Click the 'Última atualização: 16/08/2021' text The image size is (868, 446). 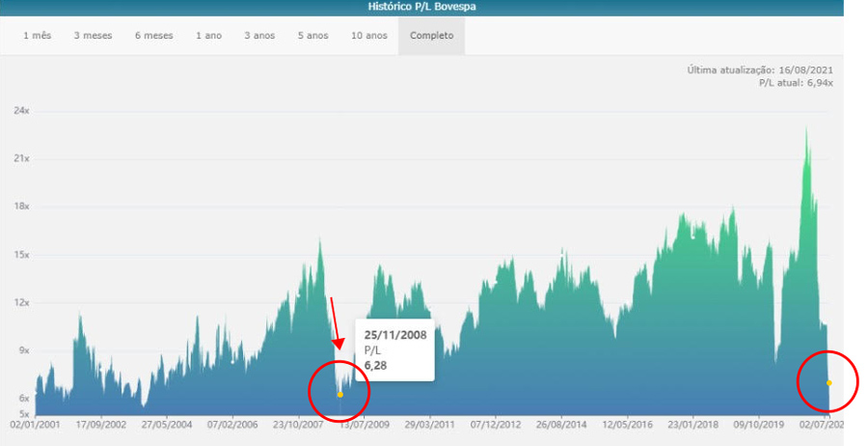coord(760,70)
